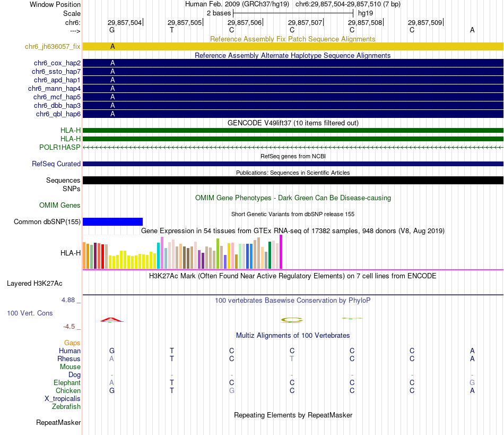Open the chr6_apd_hap1 alignment label
This screenshot has width=504, height=435.
pos(57,80)
